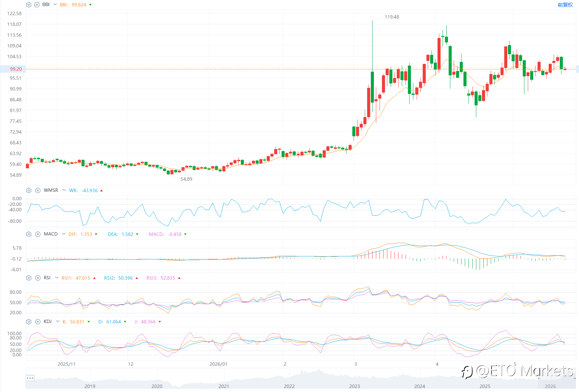This screenshot has width=579, height=392.
Task: Click the 前复权 adjustment link
Action: click(x=565, y=5)
